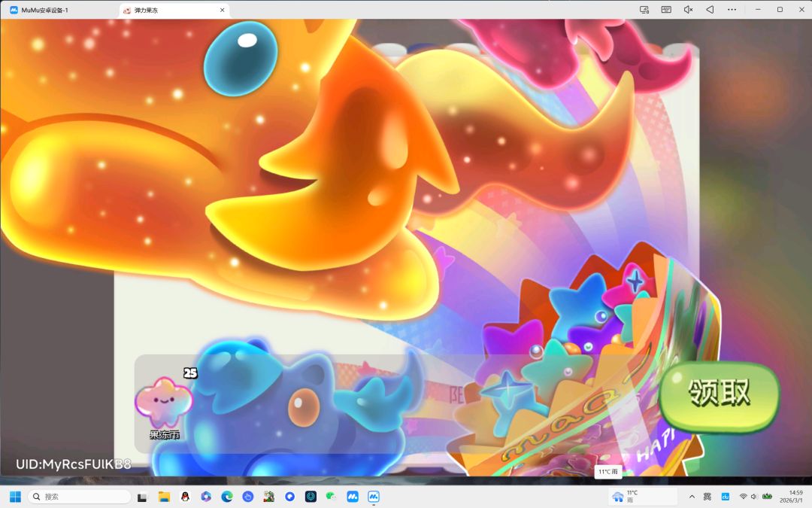Image resolution: width=812 pixels, height=508 pixels.
Task: Click the MuMu back triangle icon
Action: pyautogui.click(x=710, y=9)
